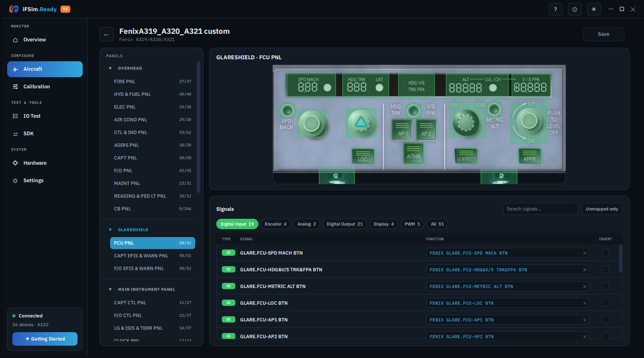
Task: Select the Analog 2 signals tab
Action: click(x=306, y=224)
